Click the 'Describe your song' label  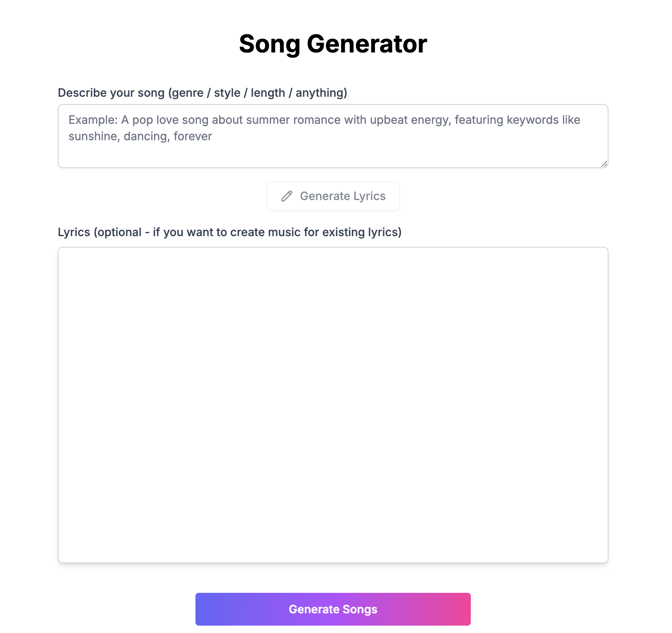click(203, 93)
